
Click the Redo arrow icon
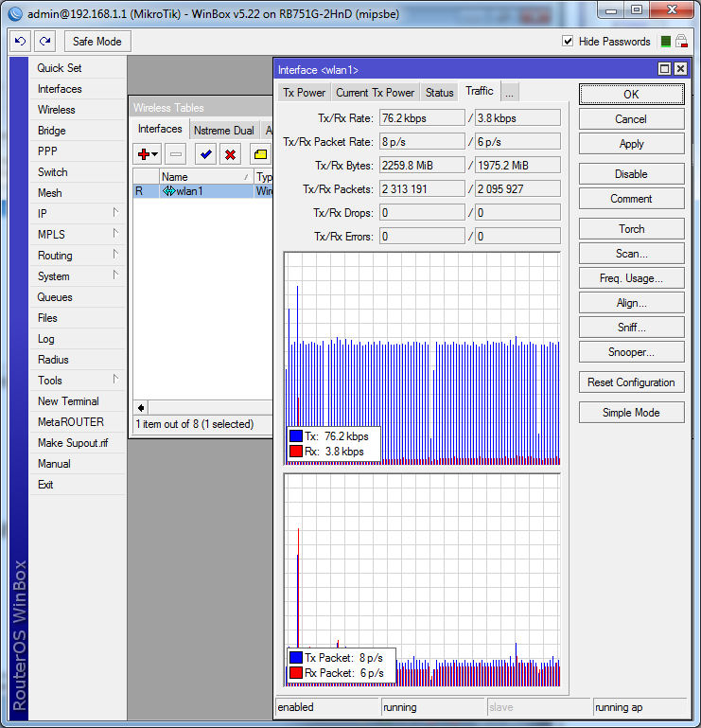[x=45, y=42]
